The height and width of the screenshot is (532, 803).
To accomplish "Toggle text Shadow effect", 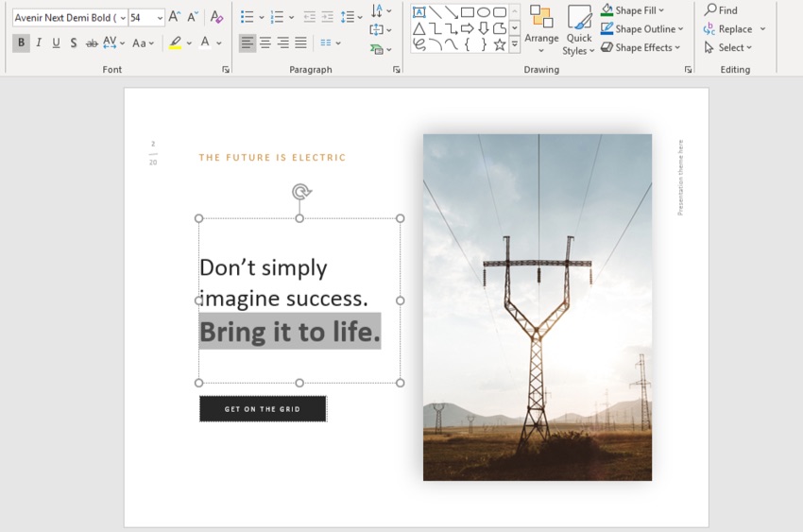I will [74, 43].
